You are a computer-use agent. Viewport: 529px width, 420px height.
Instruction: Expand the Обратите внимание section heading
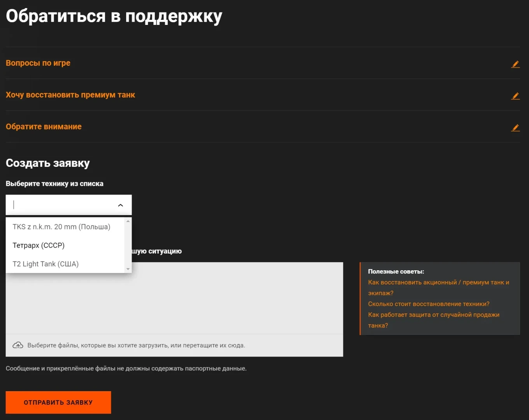click(x=44, y=127)
